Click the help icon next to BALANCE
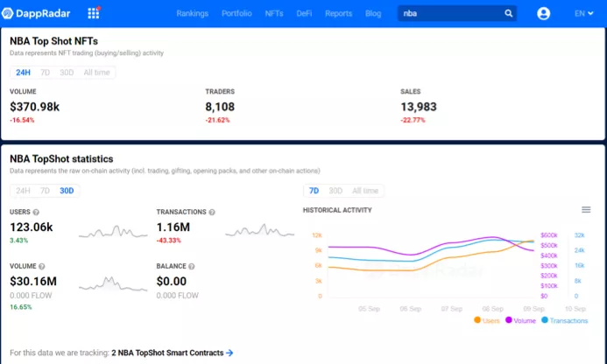This screenshot has height=364, width=607. pyautogui.click(x=191, y=266)
